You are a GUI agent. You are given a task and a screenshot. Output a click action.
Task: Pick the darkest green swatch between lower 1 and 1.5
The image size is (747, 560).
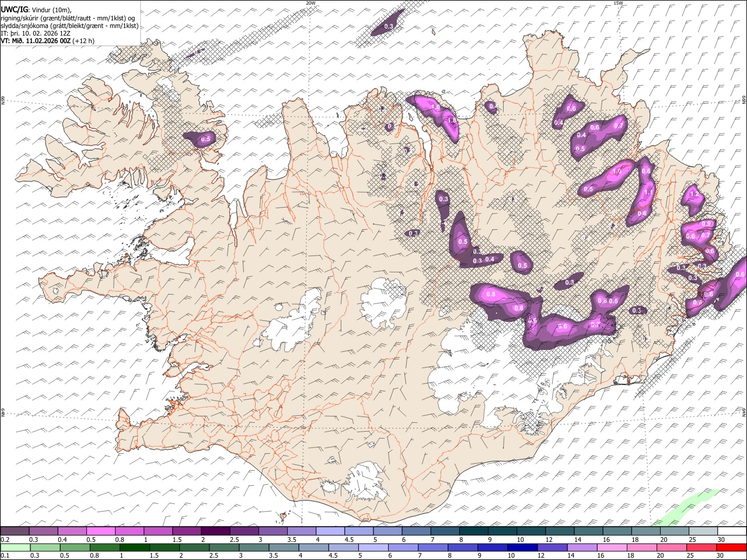(134, 547)
